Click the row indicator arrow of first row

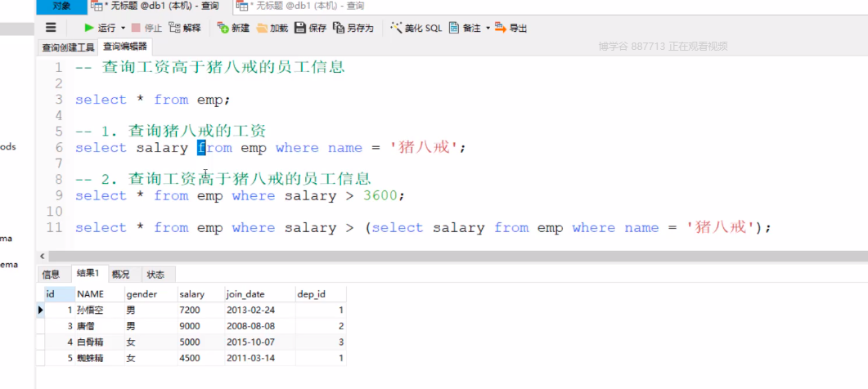click(40, 310)
